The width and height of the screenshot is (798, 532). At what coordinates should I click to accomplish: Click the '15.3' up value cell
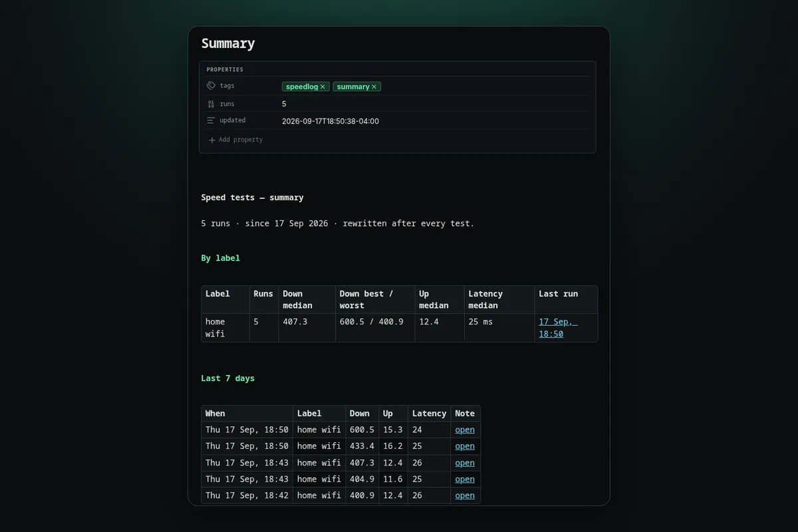point(393,430)
